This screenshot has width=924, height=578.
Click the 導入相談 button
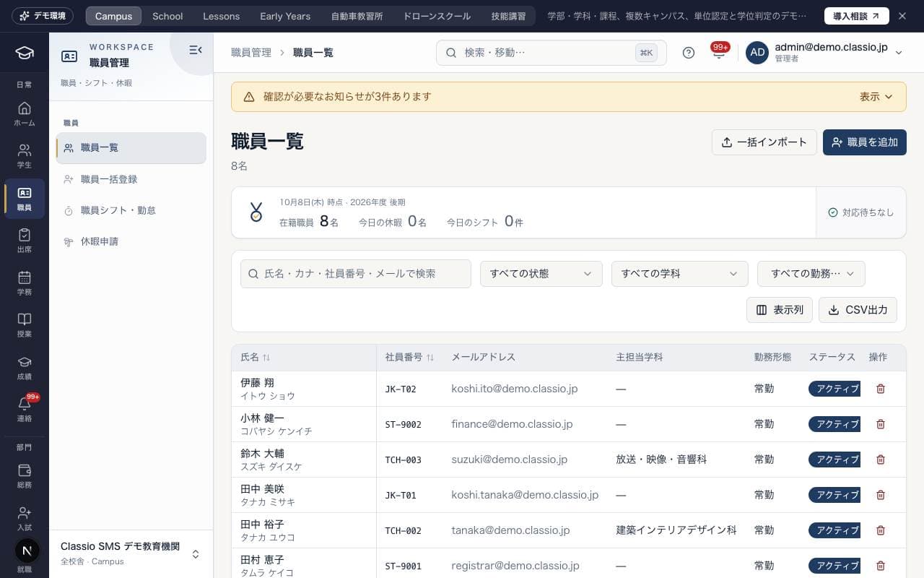pos(856,16)
